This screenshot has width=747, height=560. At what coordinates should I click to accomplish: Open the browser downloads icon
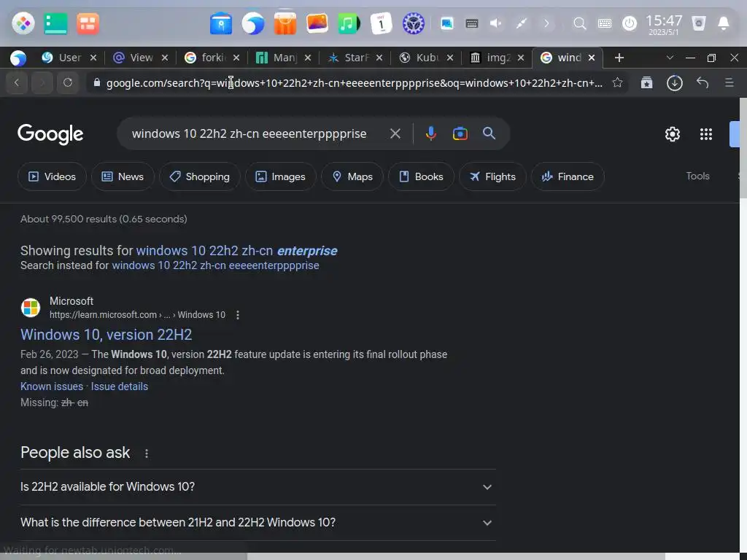coord(675,83)
